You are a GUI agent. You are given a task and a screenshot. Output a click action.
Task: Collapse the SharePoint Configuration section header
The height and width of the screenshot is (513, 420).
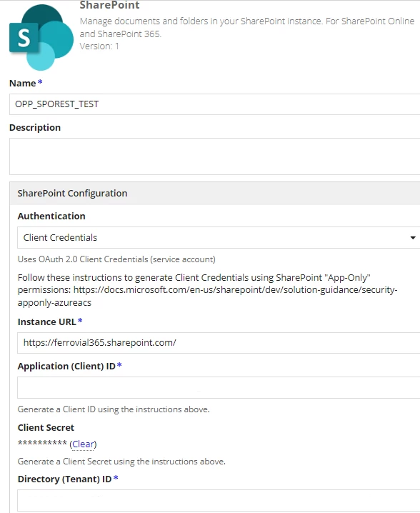[214, 194]
